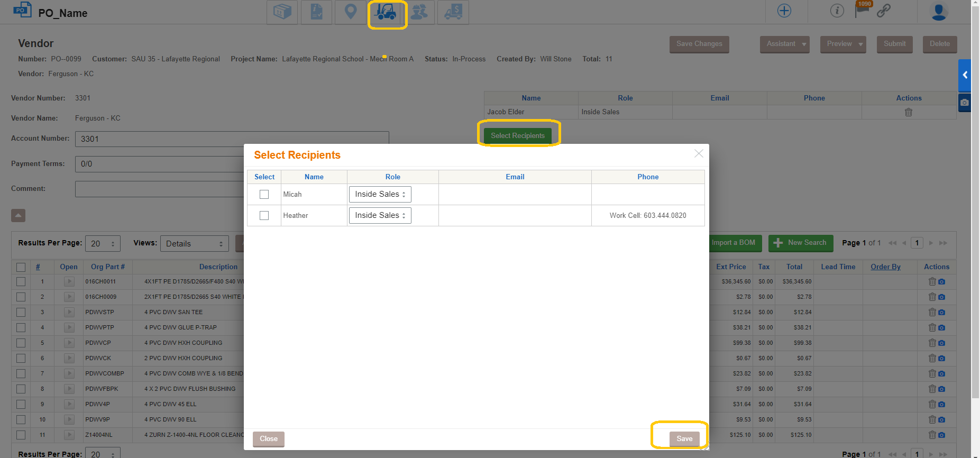This screenshot has height=458, width=980.
Task: Click the Account Number input field
Action: (232, 139)
